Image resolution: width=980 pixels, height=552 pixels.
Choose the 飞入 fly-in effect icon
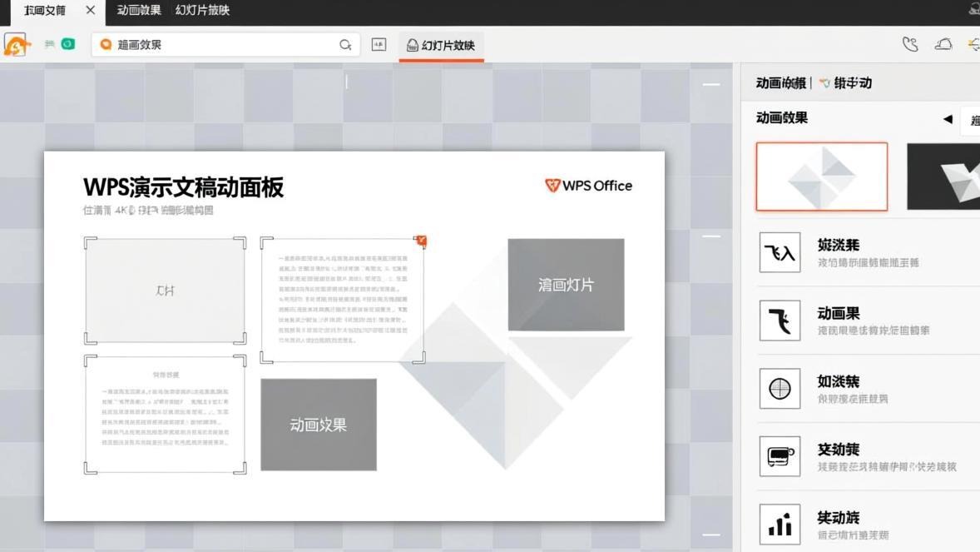tap(780, 252)
